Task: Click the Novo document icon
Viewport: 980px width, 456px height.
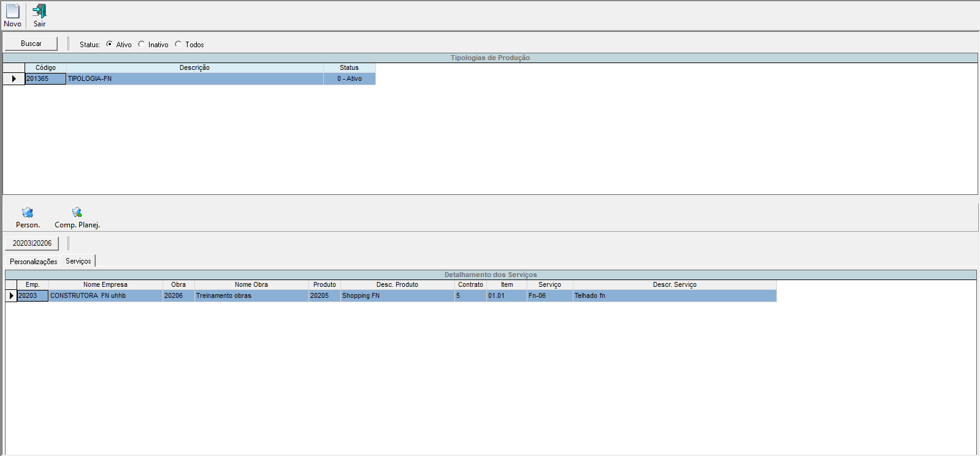Action: [12, 12]
